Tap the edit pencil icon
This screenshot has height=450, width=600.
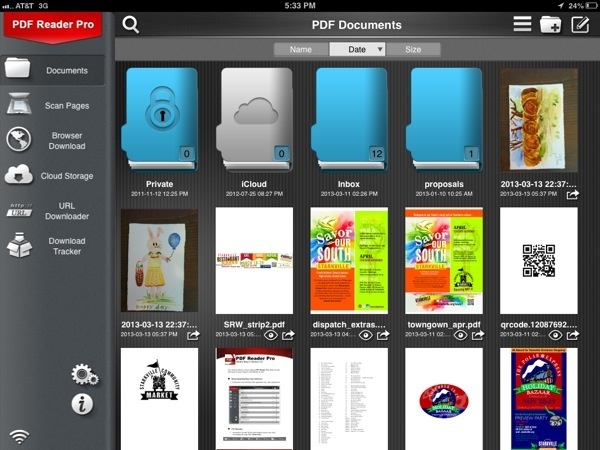coord(580,25)
